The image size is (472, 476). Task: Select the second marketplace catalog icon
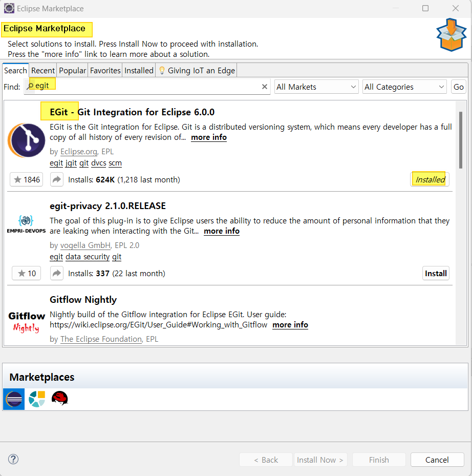tap(37, 399)
